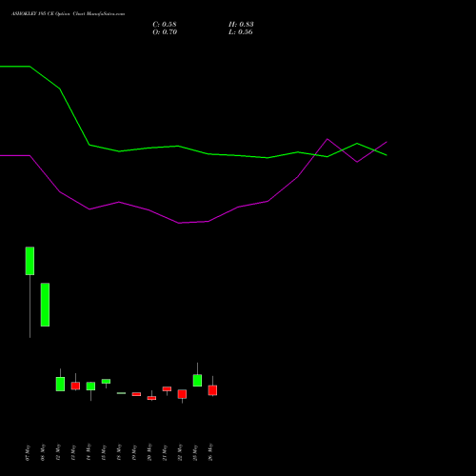Select the 22 May date label
476x476 pixels.
click(180, 452)
